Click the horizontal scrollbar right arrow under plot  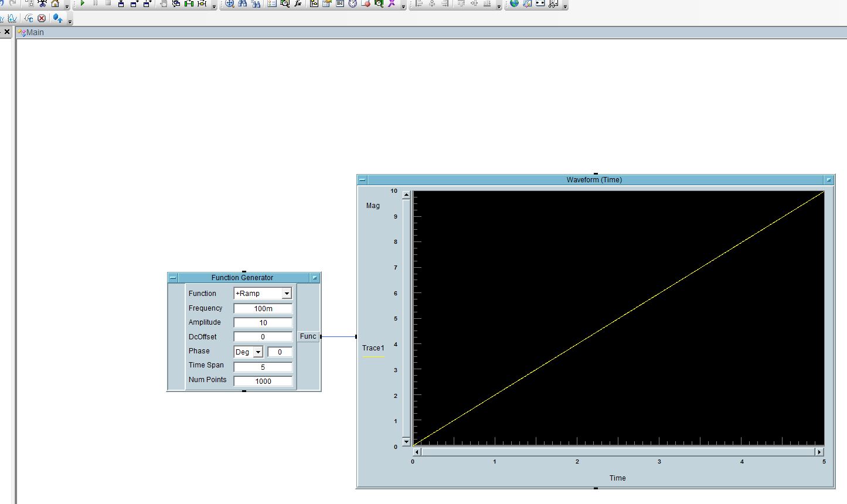(819, 452)
